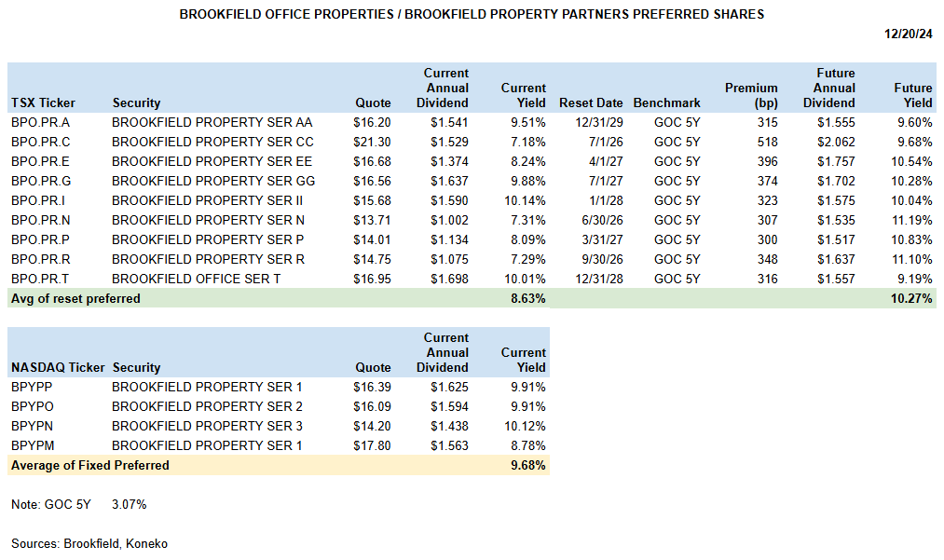The image size is (944, 560).
Task: Select ticker BPO.PR.R
Action: click(x=40, y=260)
